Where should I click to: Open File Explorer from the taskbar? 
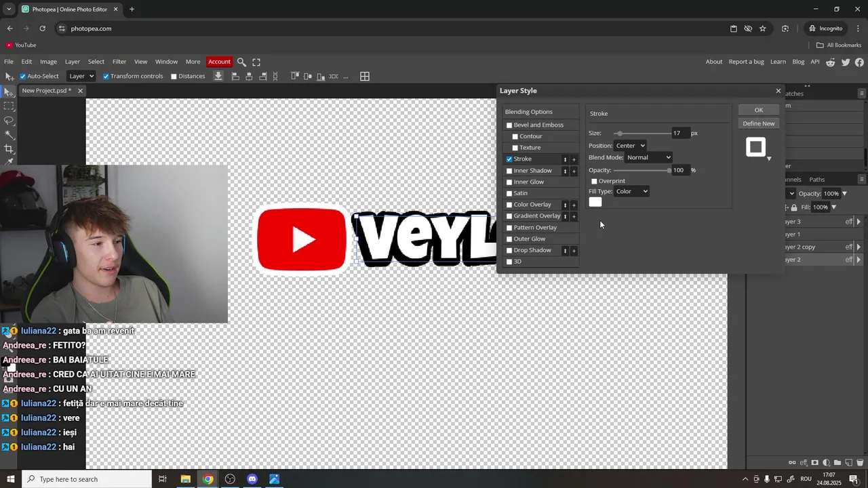coord(185,479)
